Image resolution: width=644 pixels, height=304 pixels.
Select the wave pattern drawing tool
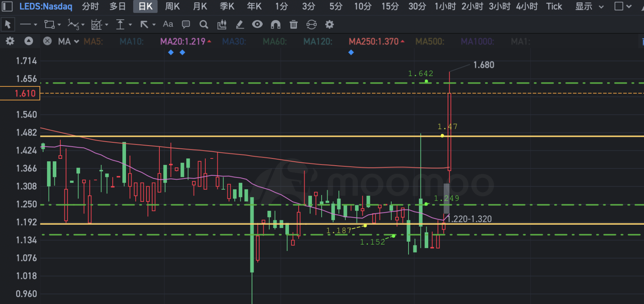click(73, 25)
